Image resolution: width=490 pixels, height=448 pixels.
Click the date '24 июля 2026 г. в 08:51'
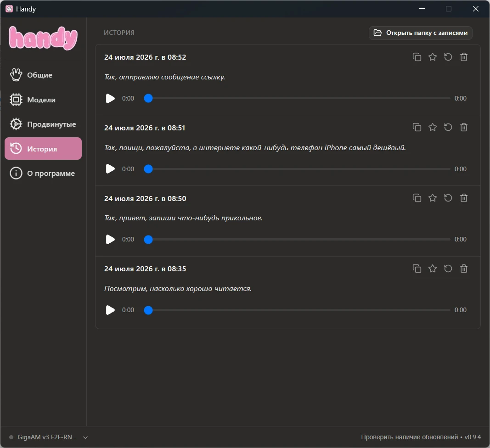pyautogui.click(x=145, y=128)
